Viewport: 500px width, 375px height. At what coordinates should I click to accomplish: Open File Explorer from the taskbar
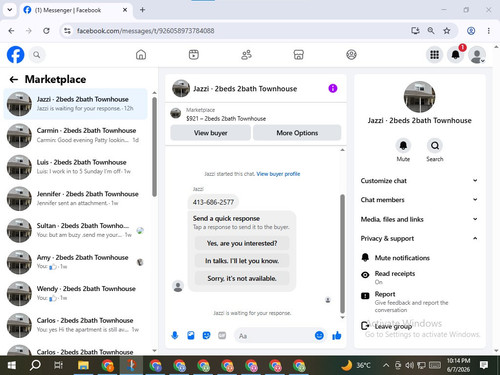[x=83, y=365]
